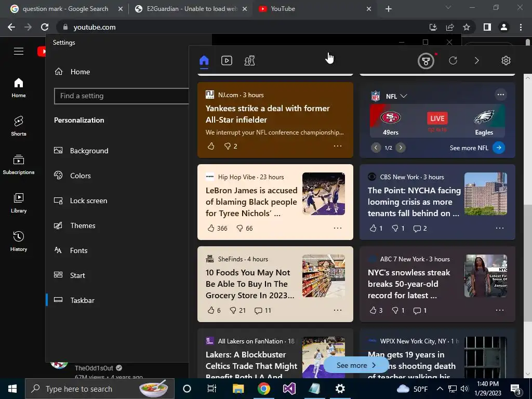Click the forward chevron in widgets header

click(477, 61)
